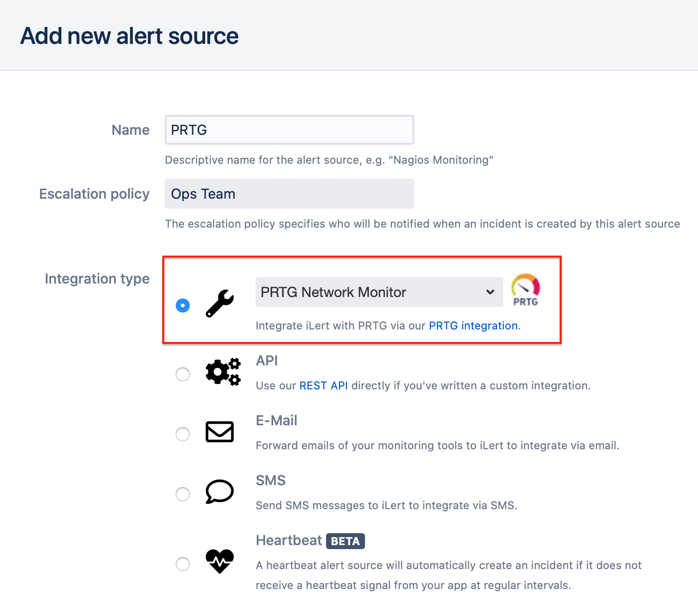Click the Heartbeat heart icon
The width and height of the screenshot is (698, 616).
coord(220,561)
